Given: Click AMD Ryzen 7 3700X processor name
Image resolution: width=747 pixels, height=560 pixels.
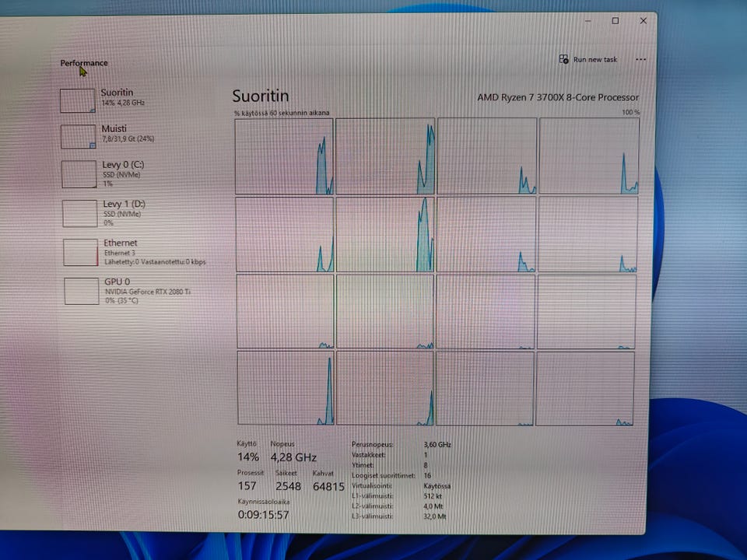Looking at the screenshot, I should point(558,97).
